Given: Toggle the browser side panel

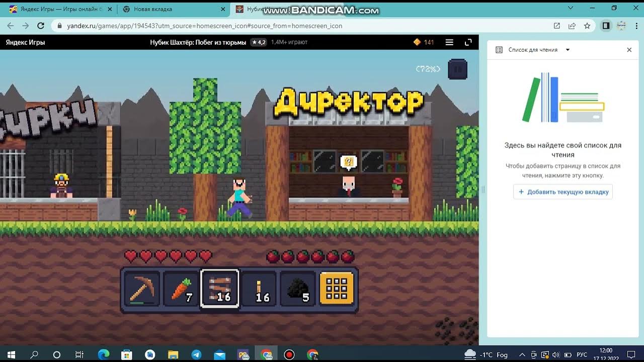Looking at the screenshot, I should pyautogui.click(x=606, y=26).
